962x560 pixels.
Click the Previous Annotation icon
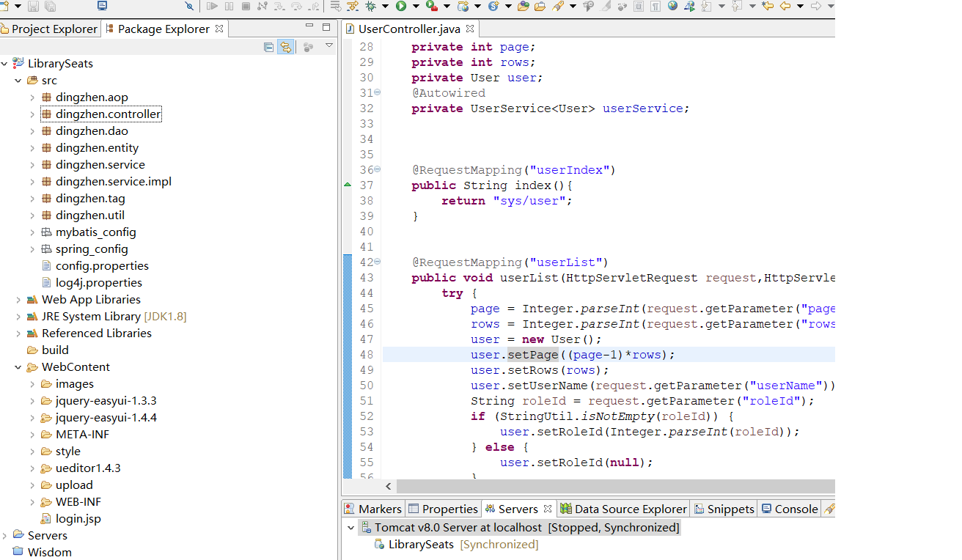[x=736, y=6]
